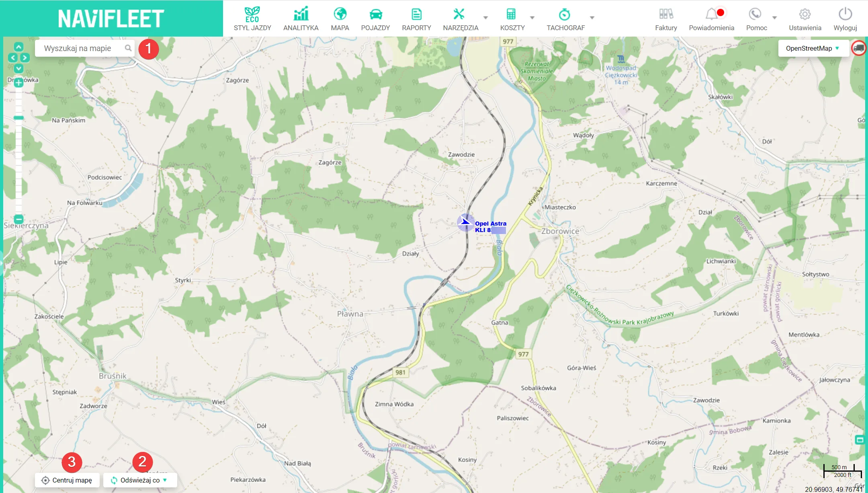Click the search magnifier icon

point(128,48)
